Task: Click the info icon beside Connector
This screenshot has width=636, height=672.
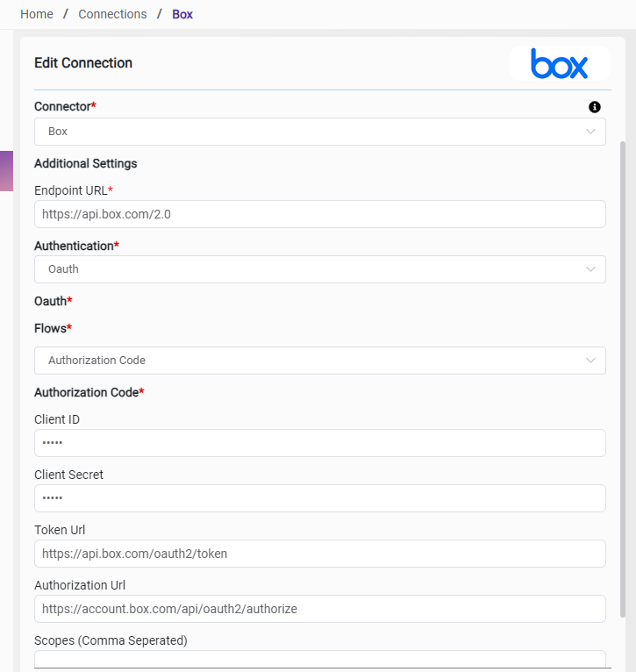Action: 595,107
